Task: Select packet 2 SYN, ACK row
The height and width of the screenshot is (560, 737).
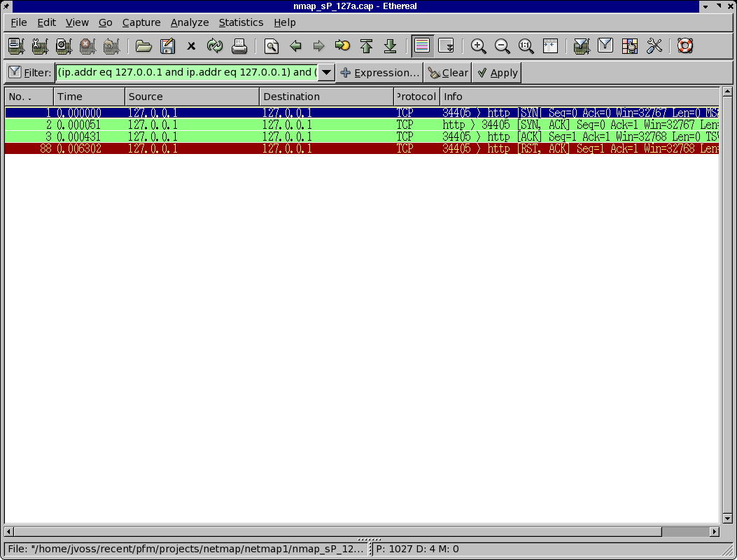Action: pyautogui.click(x=362, y=125)
